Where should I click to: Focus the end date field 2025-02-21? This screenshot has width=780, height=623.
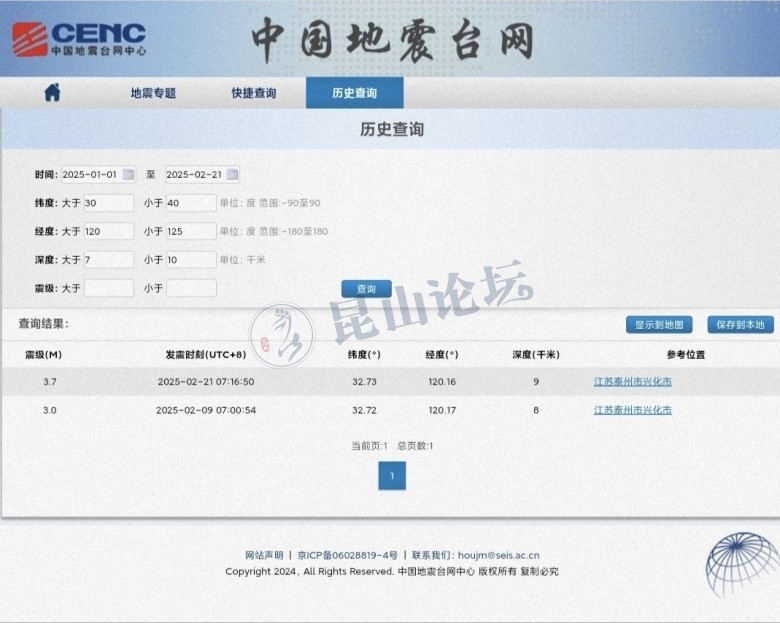coord(194,174)
